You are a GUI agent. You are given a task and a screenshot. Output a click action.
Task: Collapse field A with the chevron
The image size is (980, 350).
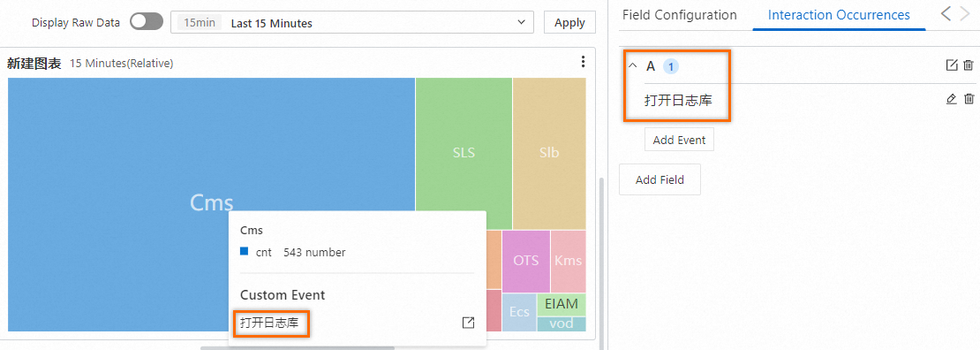pos(632,65)
